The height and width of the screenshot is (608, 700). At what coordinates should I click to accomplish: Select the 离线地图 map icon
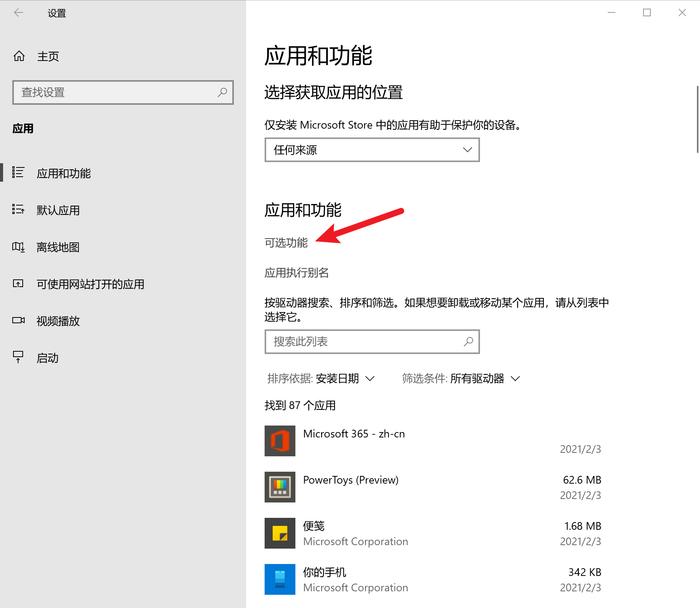click(18, 246)
